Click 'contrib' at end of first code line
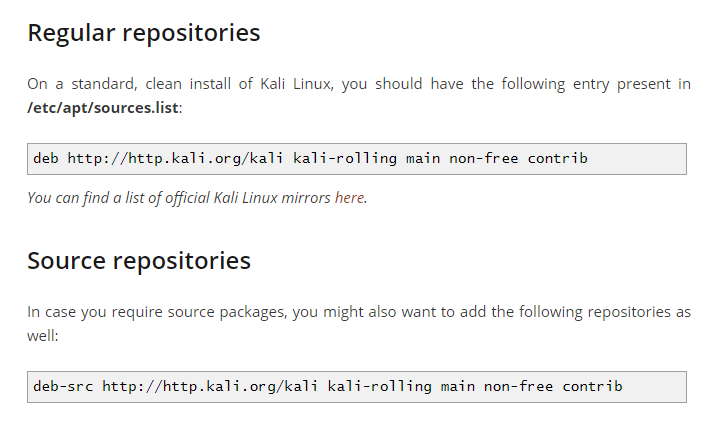The height and width of the screenshot is (432, 716). coord(558,158)
